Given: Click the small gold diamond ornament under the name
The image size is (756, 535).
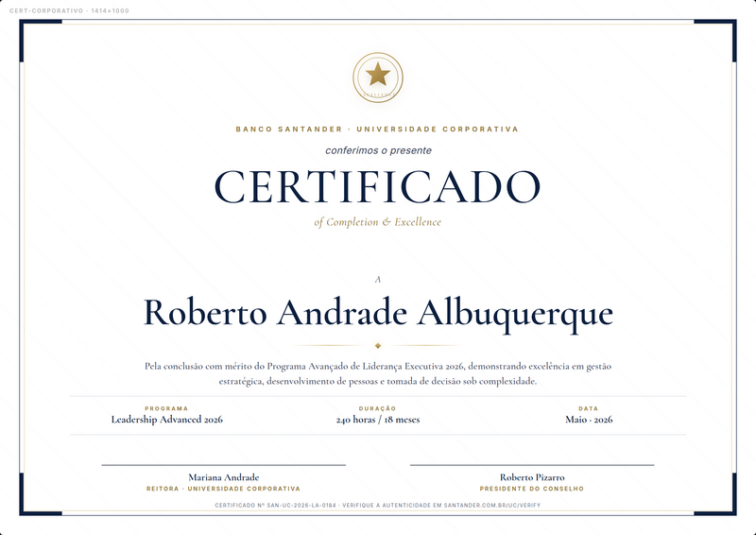Looking at the screenshot, I should tap(378, 345).
